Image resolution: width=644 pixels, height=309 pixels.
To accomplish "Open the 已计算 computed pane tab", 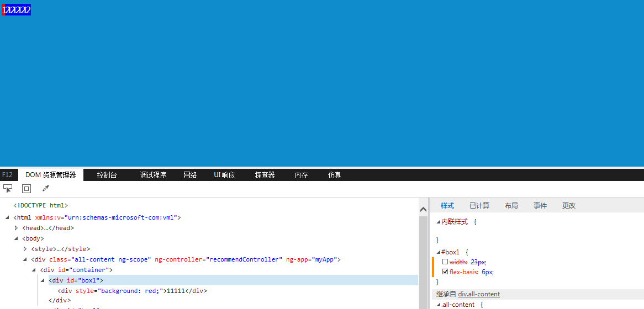I will pyautogui.click(x=479, y=206).
